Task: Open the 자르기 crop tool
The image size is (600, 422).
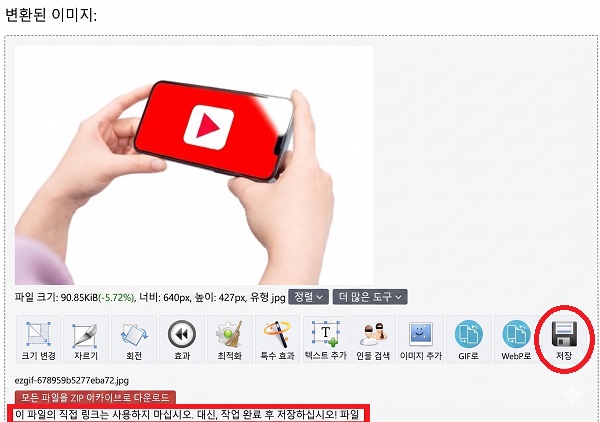Action: pyautogui.click(x=86, y=339)
